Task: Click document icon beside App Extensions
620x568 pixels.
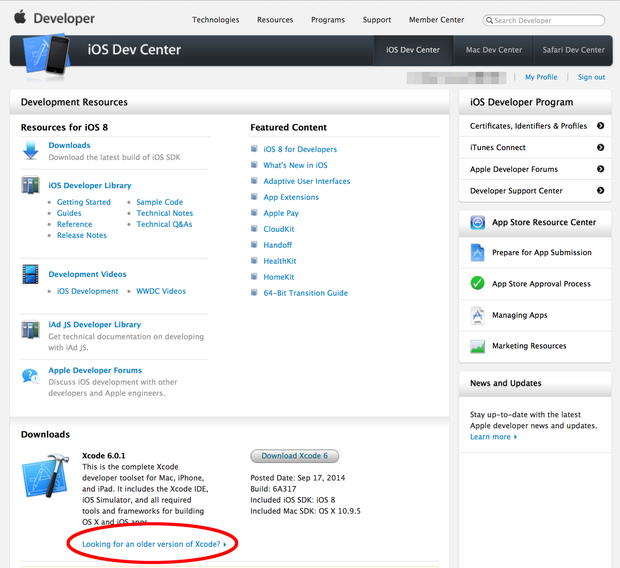Action: point(254,197)
